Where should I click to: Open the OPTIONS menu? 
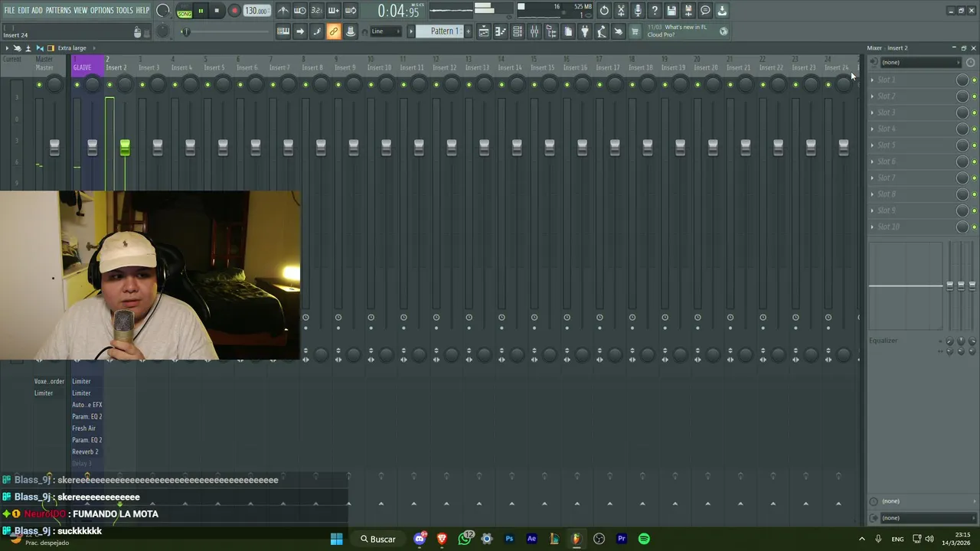pos(102,10)
